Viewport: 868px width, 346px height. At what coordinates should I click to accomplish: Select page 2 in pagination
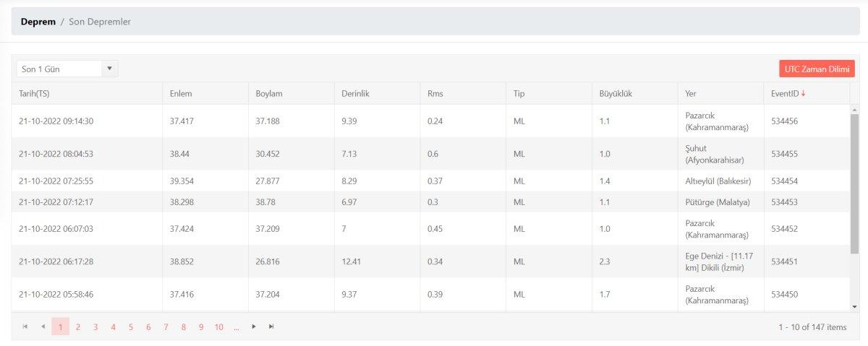78,327
